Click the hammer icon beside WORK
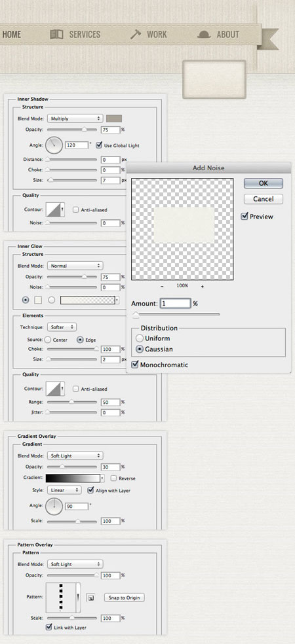This screenshot has width=295, height=644. pyautogui.click(x=135, y=34)
